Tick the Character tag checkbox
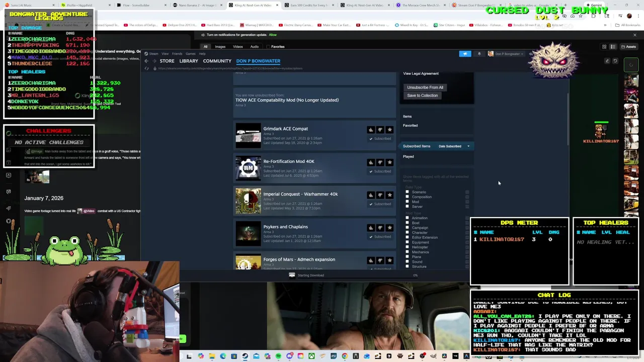644x362 pixels. (x=407, y=232)
